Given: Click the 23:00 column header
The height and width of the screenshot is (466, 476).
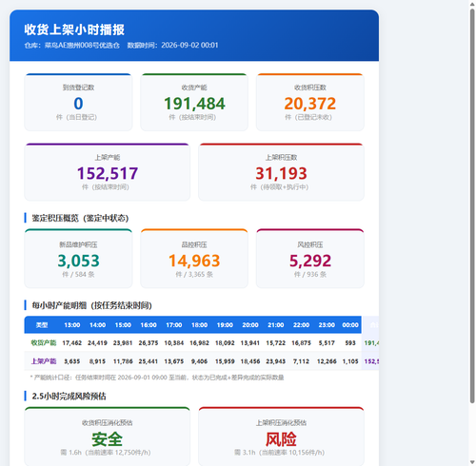Looking at the screenshot, I should click(327, 325).
